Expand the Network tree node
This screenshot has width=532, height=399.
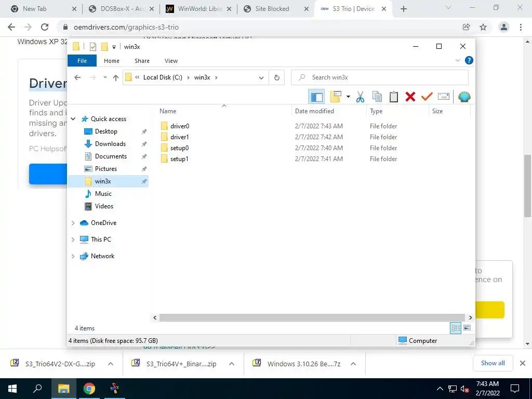coord(73,256)
